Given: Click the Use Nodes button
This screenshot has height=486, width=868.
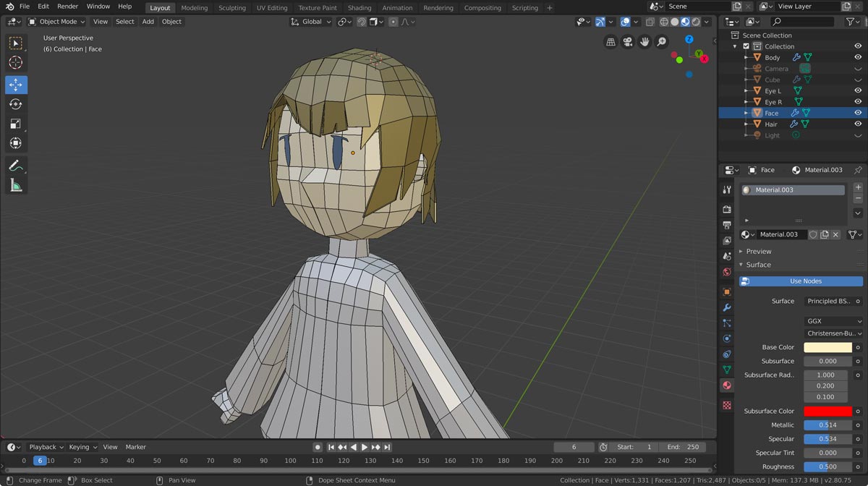Looking at the screenshot, I should coord(805,281).
